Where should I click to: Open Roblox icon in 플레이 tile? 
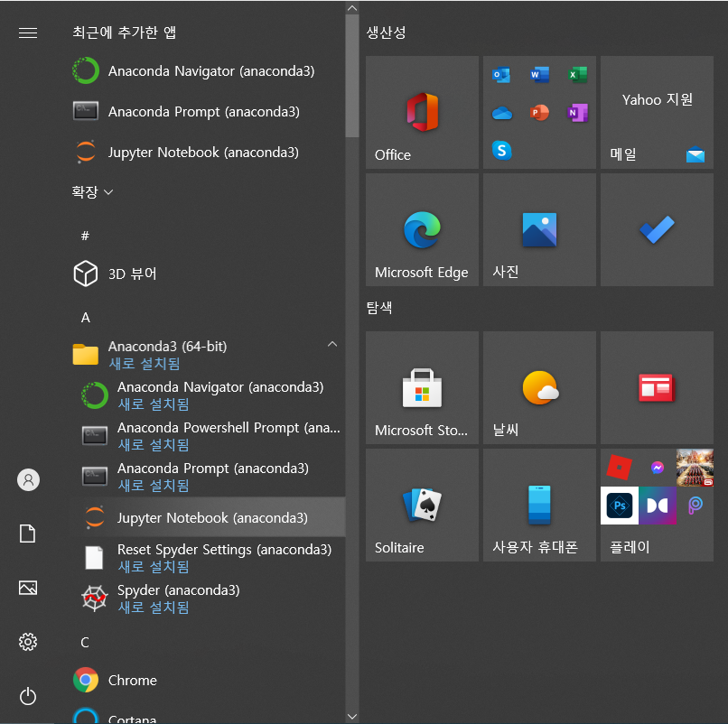click(620, 468)
